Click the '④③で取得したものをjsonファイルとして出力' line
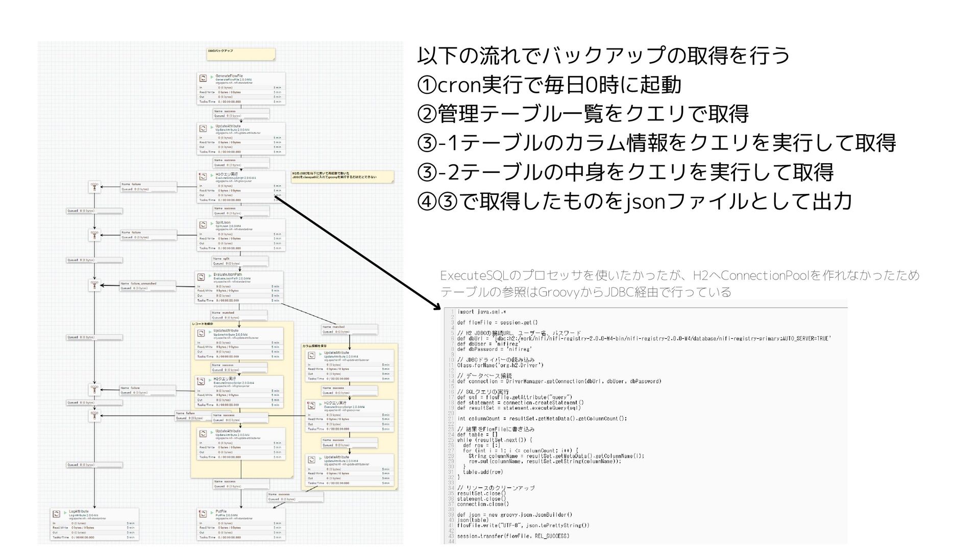 (634, 201)
